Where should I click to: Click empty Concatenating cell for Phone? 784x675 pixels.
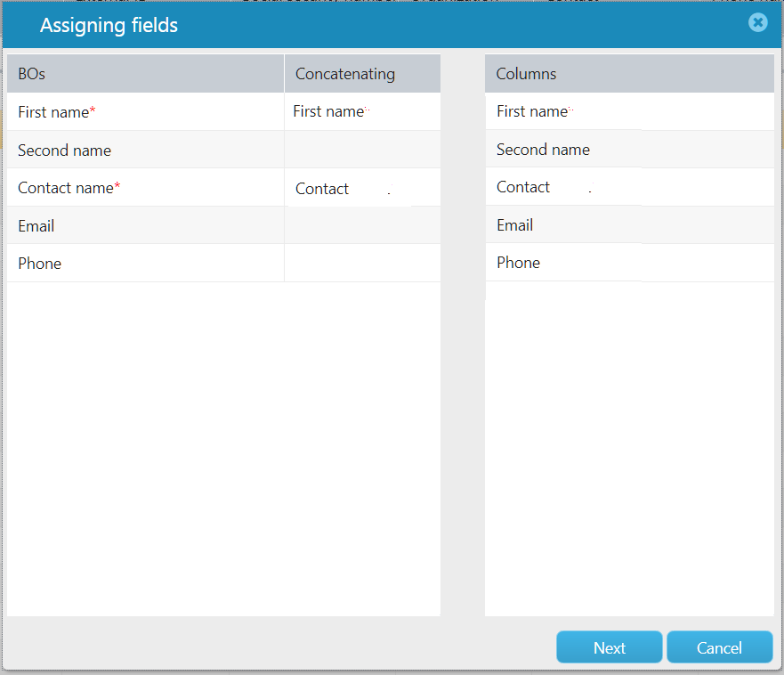pyautogui.click(x=362, y=264)
